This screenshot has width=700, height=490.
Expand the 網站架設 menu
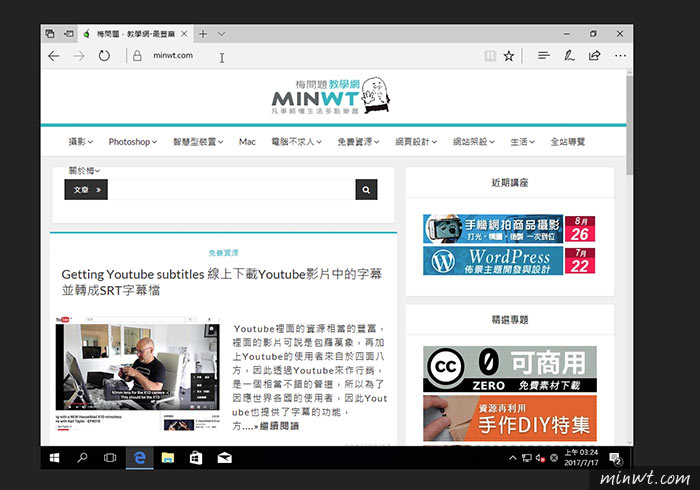(x=473, y=141)
